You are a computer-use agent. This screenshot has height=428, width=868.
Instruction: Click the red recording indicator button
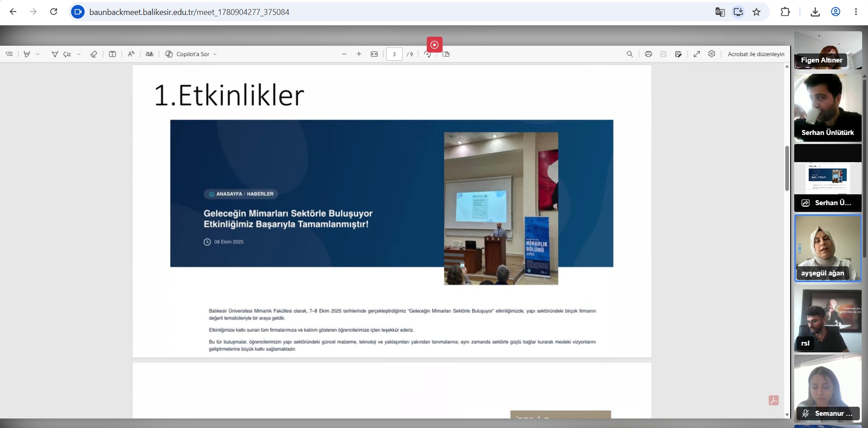pos(434,45)
